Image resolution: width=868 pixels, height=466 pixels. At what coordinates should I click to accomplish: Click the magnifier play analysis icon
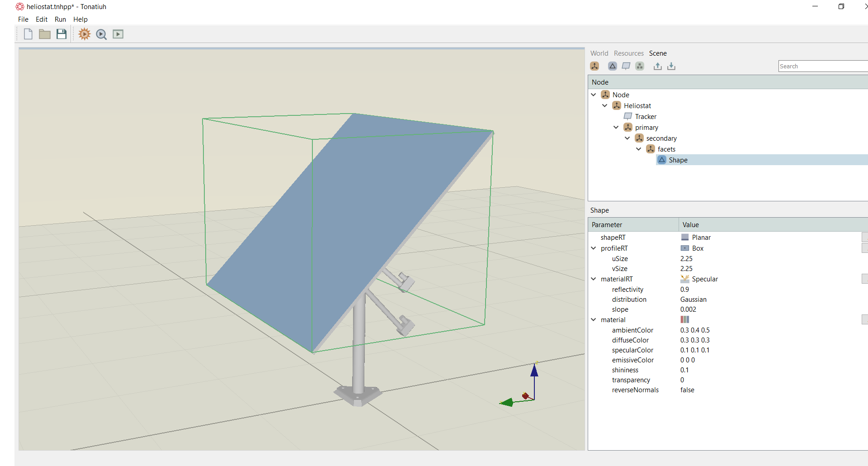coord(101,34)
